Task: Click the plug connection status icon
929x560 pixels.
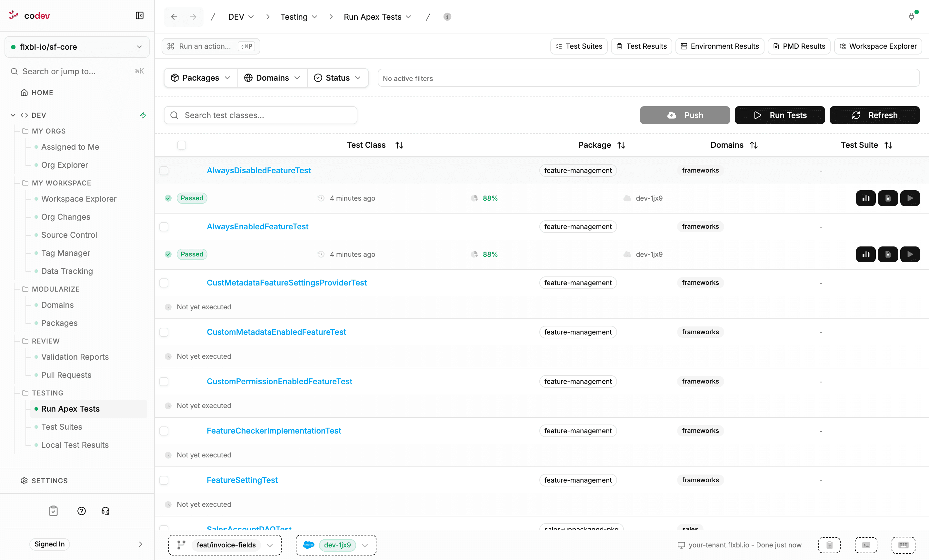Action: pos(912,16)
